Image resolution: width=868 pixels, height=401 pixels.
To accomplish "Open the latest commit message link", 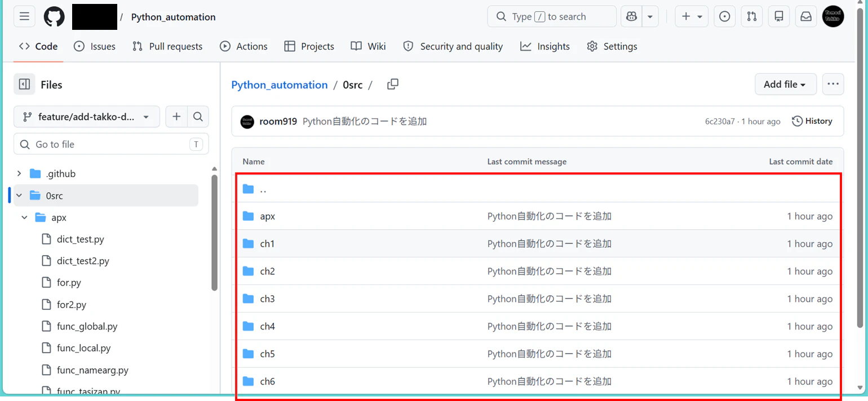I will tap(365, 121).
